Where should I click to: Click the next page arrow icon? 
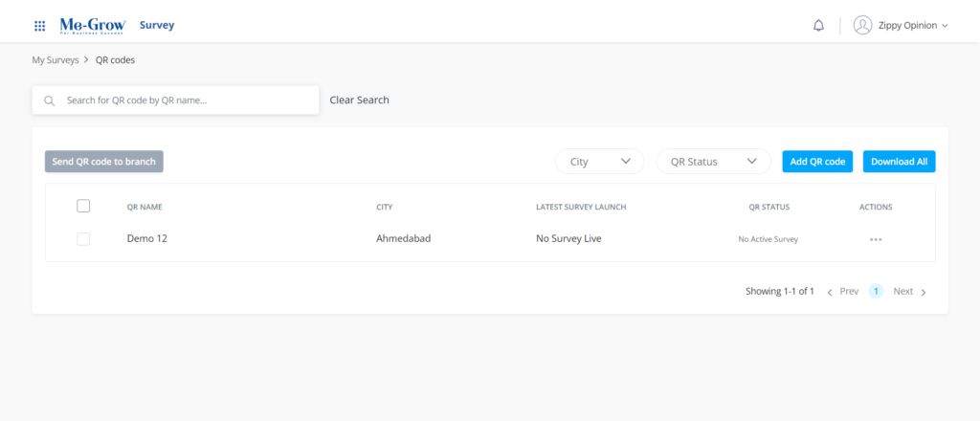pos(924,292)
